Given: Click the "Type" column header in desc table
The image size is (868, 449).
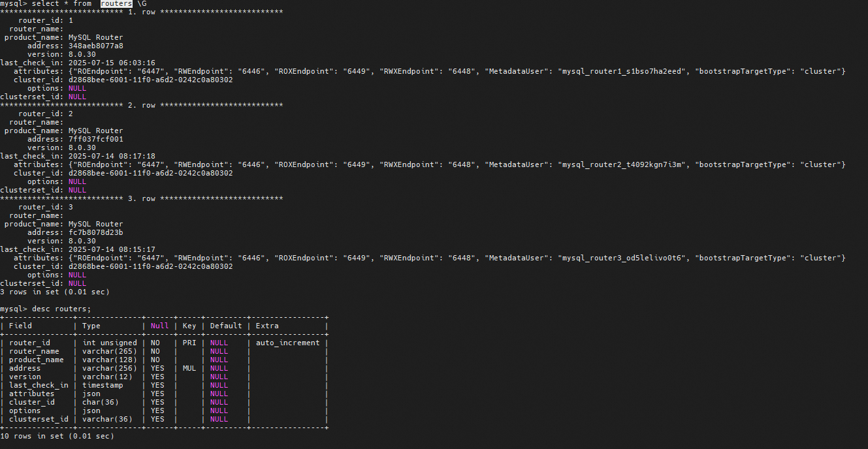Looking at the screenshot, I should [x=91, y=326].
